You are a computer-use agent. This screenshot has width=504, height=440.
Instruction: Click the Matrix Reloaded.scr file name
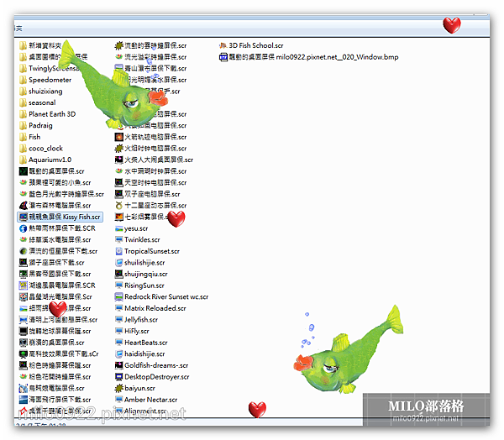(155, 308)
